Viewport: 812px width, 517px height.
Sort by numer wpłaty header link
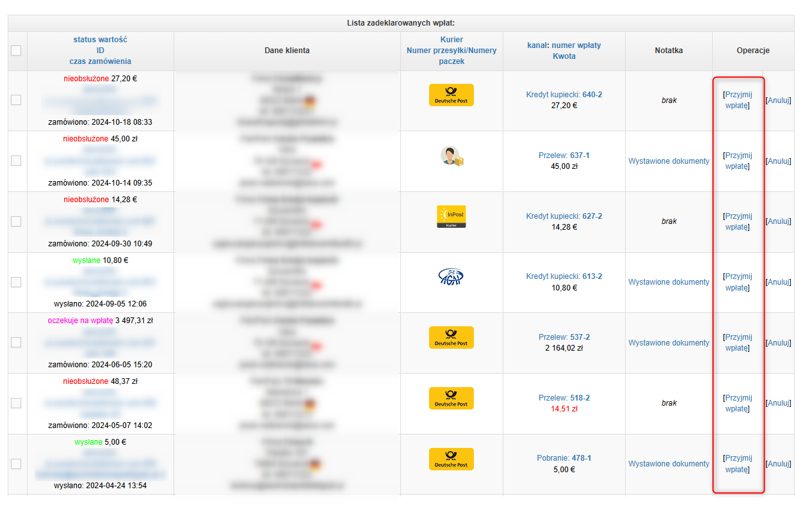tap(576, 45)
